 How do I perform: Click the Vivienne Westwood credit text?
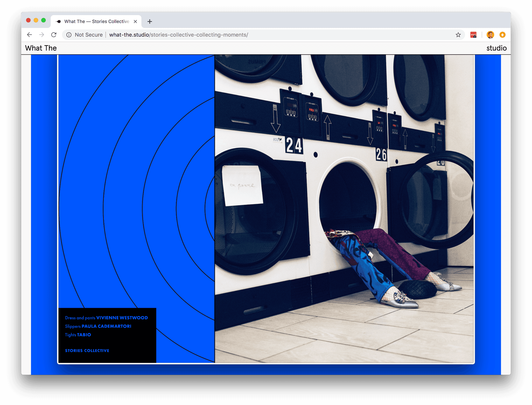click(122, 318)
